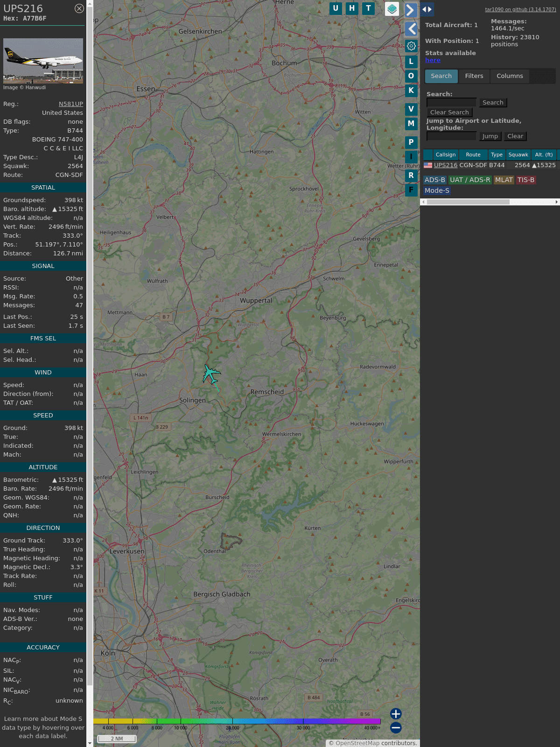
Task: Switch to the Filters tab
Action: (x=474, y=76)
